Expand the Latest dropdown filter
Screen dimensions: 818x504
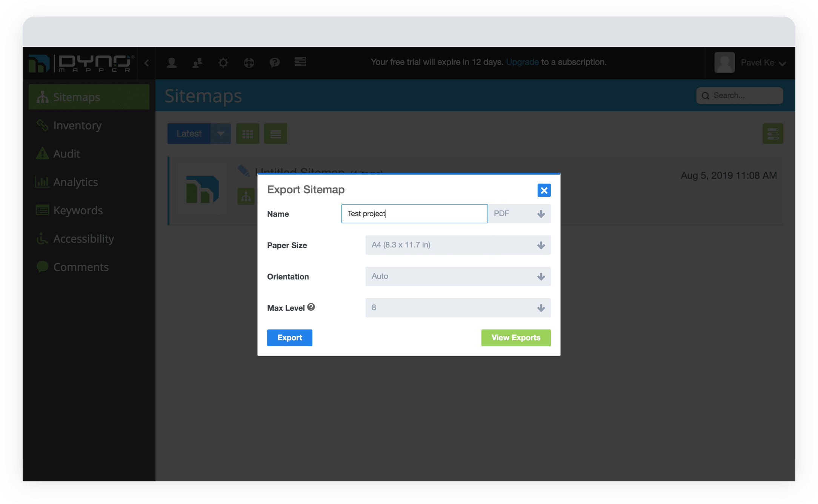point(221,134)
